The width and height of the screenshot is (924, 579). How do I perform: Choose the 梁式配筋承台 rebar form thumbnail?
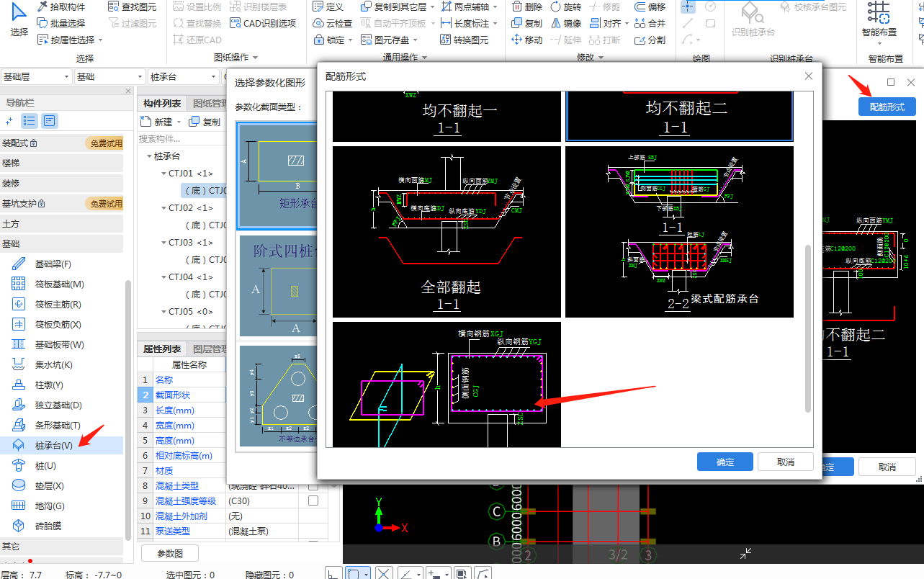(x=679, y=232)
